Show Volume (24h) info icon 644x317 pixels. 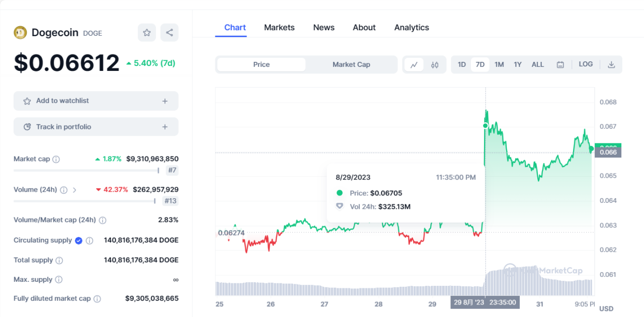coord(64,190)
